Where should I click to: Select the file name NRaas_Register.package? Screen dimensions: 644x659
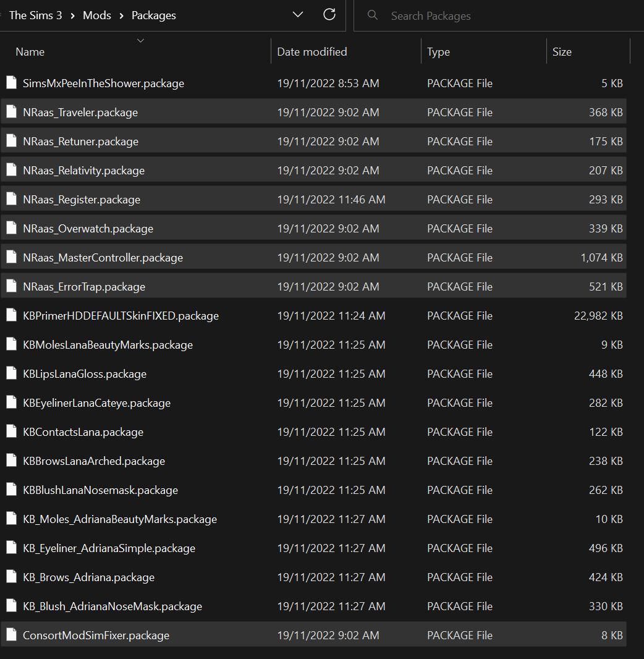[x=82, y=199]
